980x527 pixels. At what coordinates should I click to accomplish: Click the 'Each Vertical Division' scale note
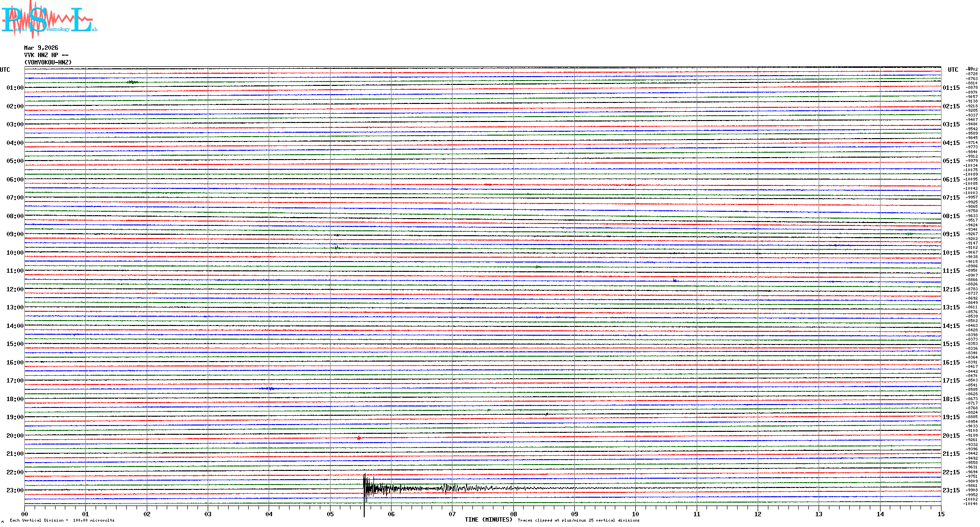click(62, 520)
